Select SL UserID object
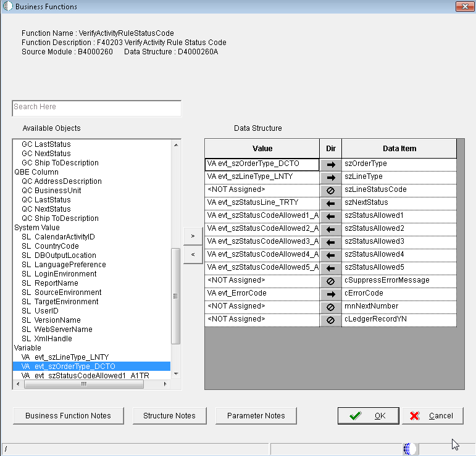Image resolution: width=476 pixels, height=456 pixels. (40, 310)
